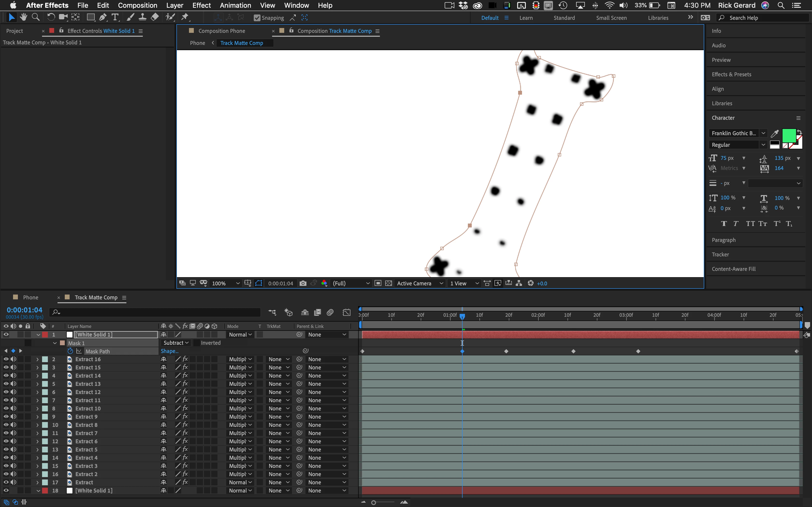
Task: Hide the Extract 16 layer
Action: (6, 359)
